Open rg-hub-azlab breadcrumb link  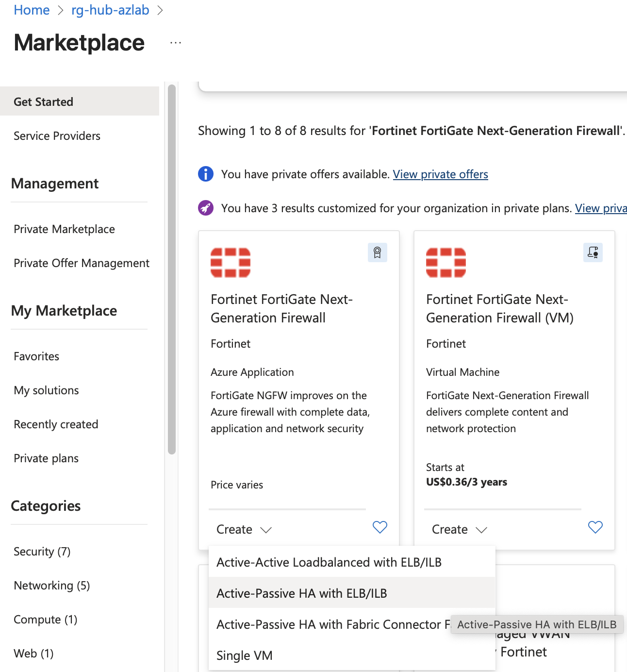[x=110, y=10]
